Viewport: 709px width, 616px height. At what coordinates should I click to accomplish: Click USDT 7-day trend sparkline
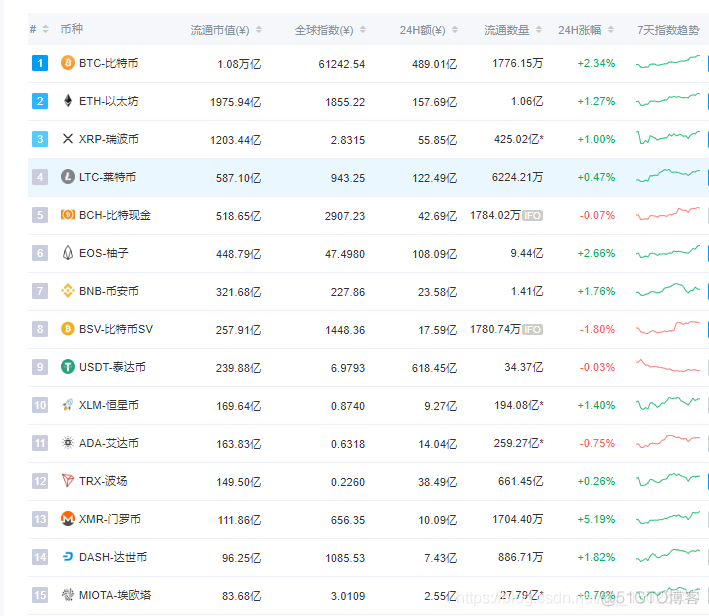coord(668,365)
